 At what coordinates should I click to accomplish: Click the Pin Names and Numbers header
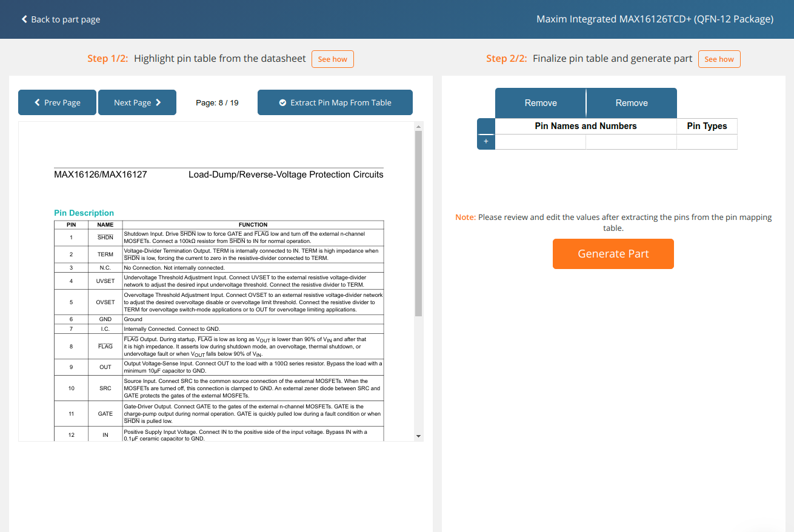pos(585,126)
